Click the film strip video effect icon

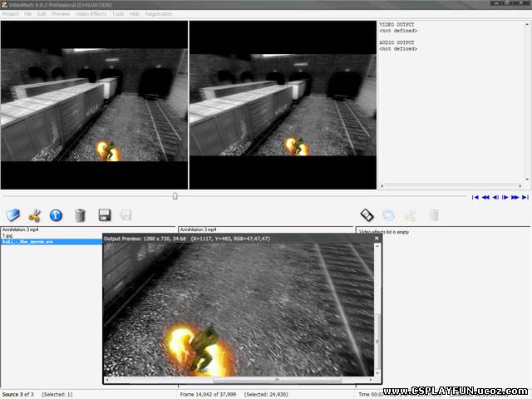(x=367, y=214)
